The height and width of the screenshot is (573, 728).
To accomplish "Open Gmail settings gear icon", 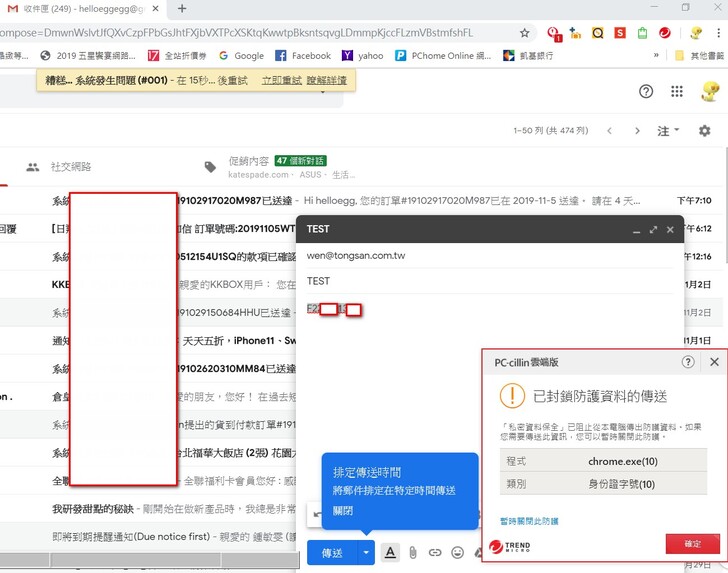I will 705,131.
